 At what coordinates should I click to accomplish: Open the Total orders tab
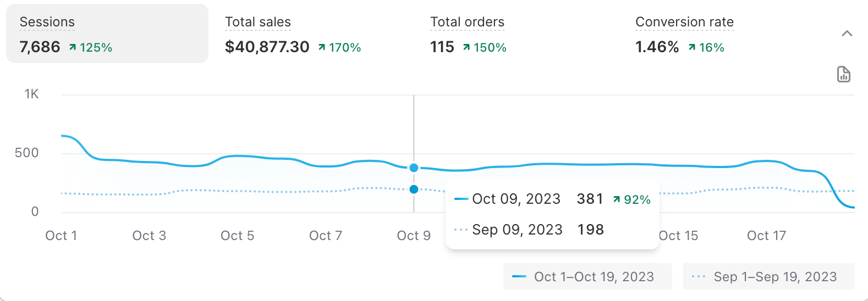pyautogui.click(x=468, y=34)
